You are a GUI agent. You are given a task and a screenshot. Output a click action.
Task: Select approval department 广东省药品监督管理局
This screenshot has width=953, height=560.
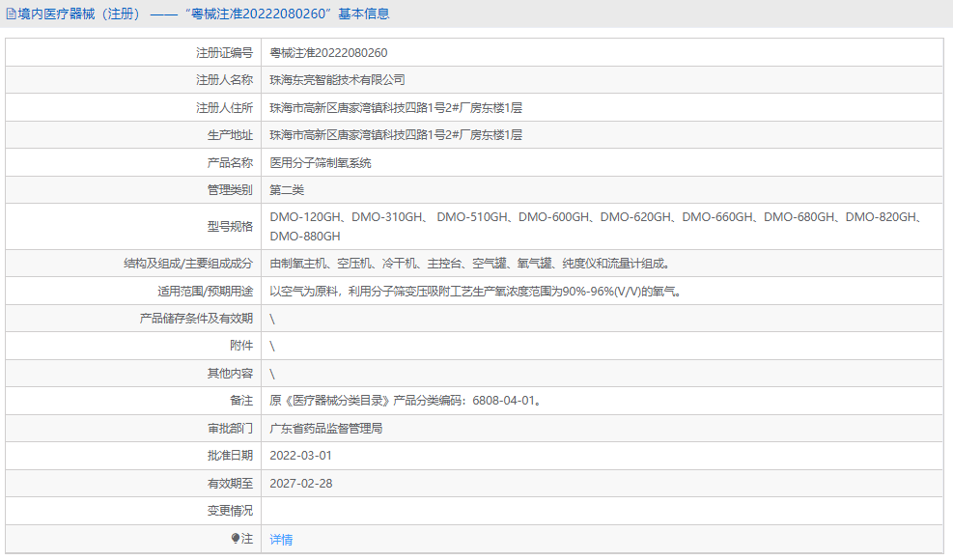(326, 429)
